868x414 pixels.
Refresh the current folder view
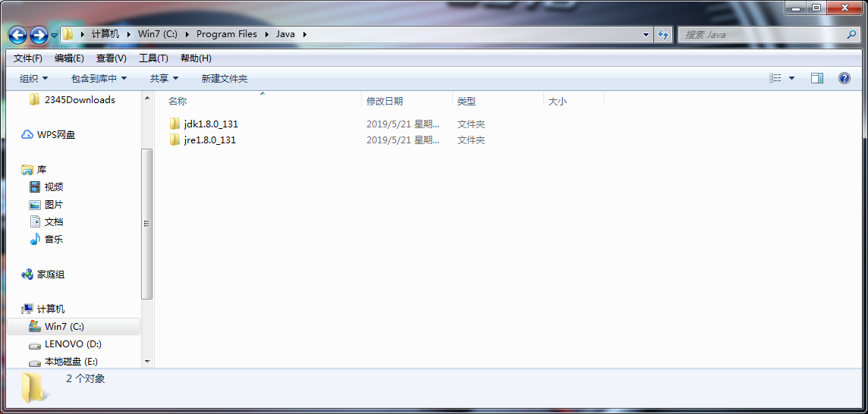click(662, 34)
